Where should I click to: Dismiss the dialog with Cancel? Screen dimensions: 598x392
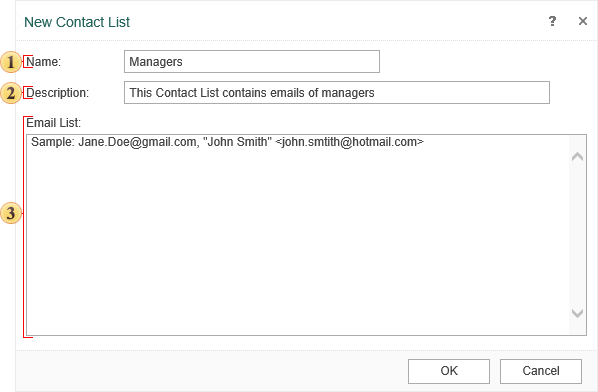pyautogui.click(x=541, y=371)
